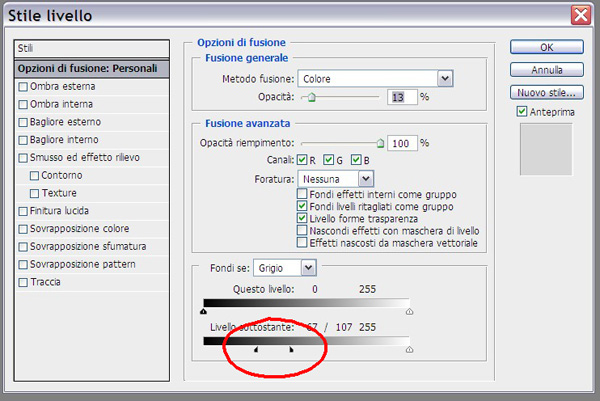
Task: Click the Opacità riempimento slider handle
Action: click(x=380, y=143)
